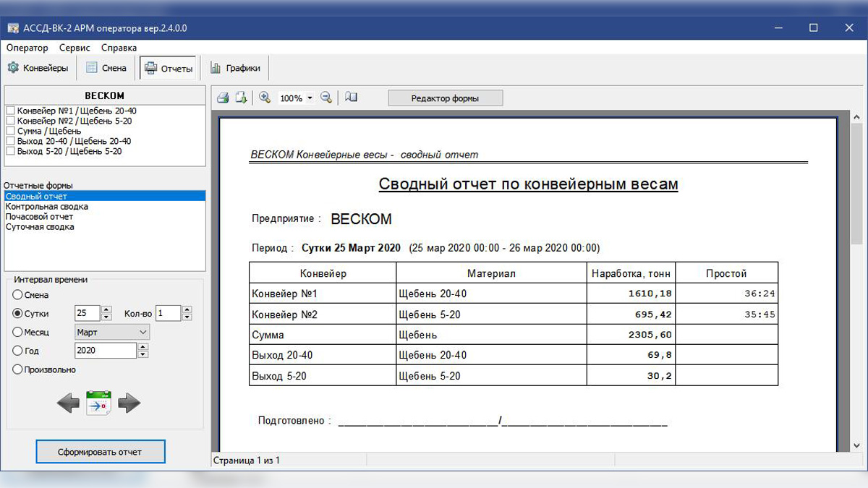The width and height of the screenshot is (868, 488).
Task: Select Суточная сводка report form
Action: [105, 227]
